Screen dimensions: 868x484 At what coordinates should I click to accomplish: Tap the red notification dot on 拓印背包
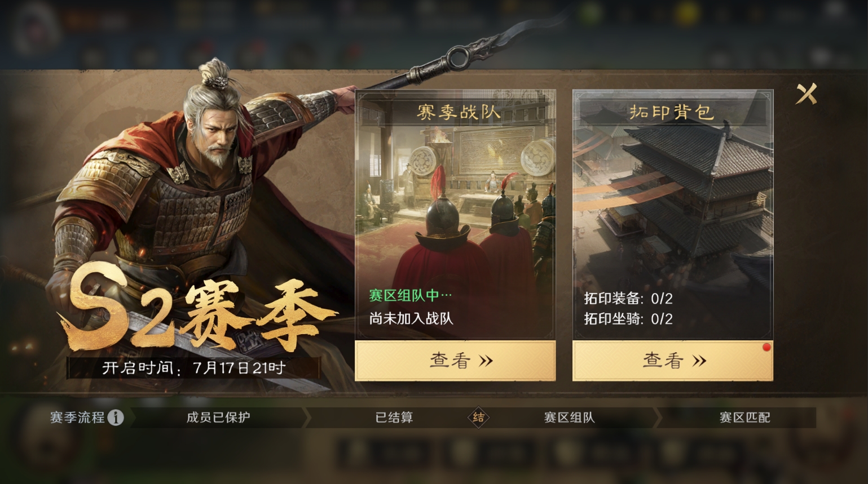click(x=766, y=347)
